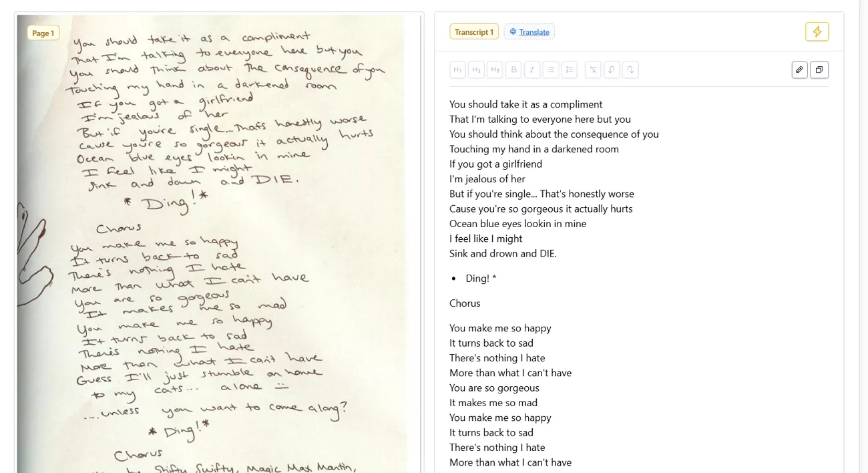Image resolution: width=868 pixels, height=473 pixels.
Task: Click the Page 1 label
Action: pos(43,32)
